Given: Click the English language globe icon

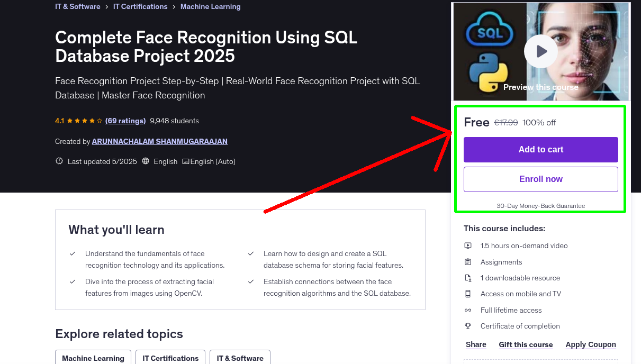Looking at the screenshot, I should [146, 161].
